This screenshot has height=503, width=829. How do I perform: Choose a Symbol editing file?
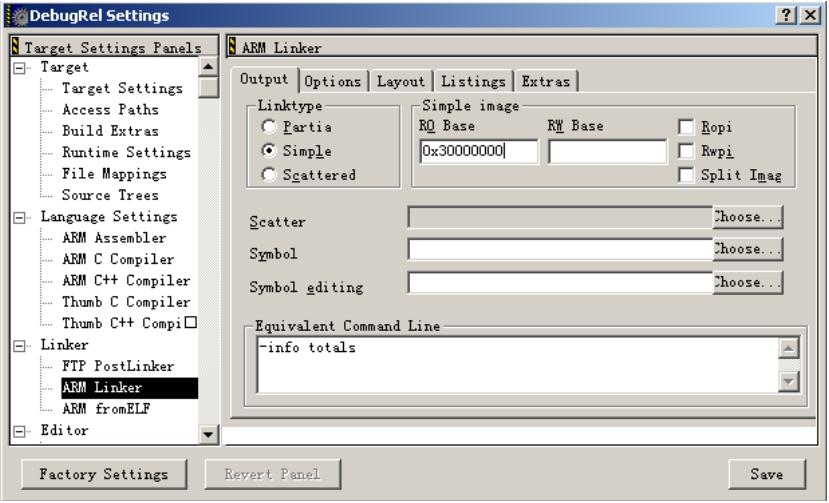(x=747, y=282)
